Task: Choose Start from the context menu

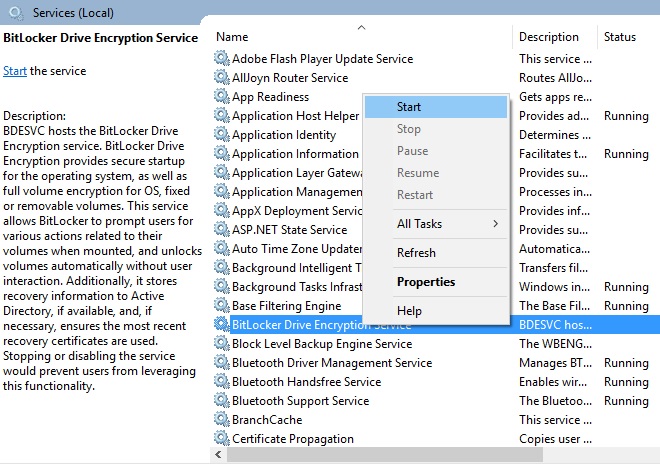Action: pos(409,107)
